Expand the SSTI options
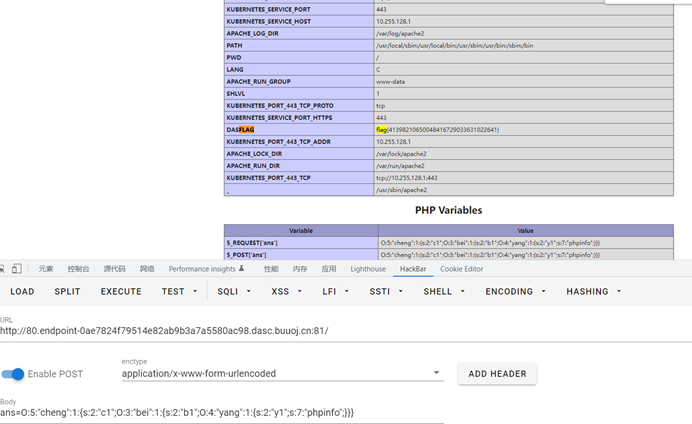The height and width of the screenshot is (424, 692). (386, 292)
